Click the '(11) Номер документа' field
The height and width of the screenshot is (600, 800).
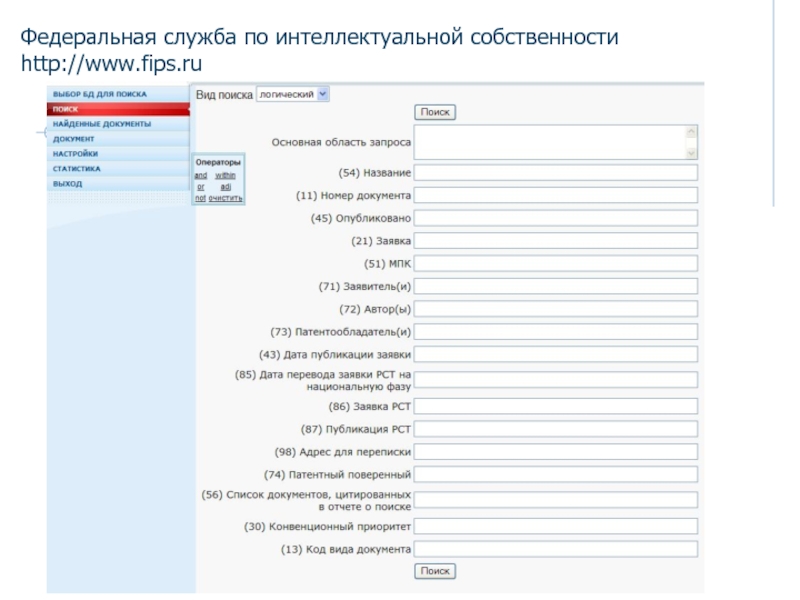556,195
